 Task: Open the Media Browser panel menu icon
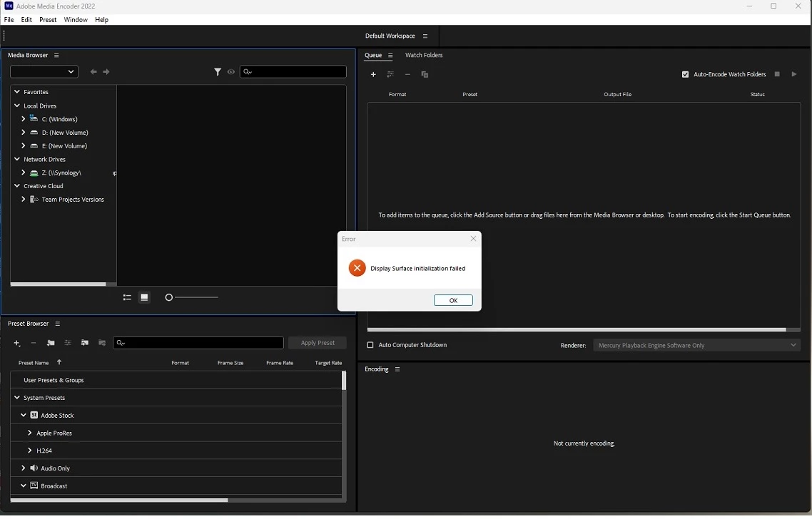coord(56,56)
